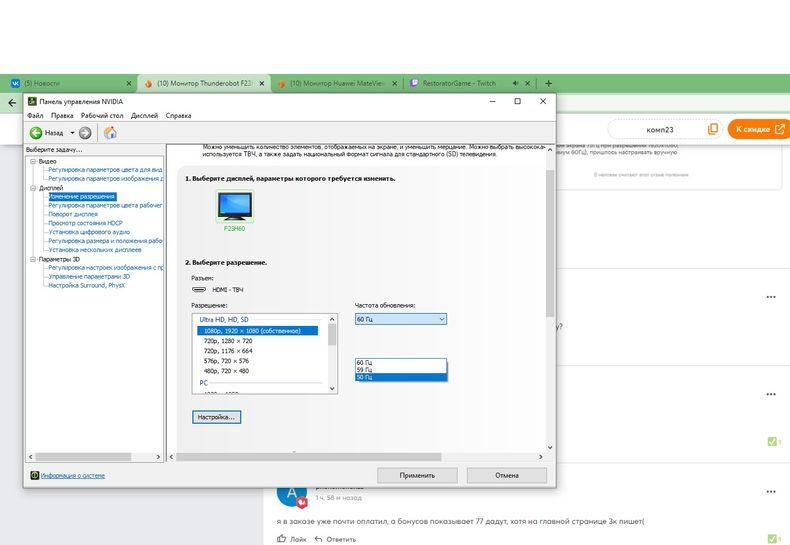Collapse the Параметры 3D tree node
The height and width of the screenshot is (545, 790).
33,259
